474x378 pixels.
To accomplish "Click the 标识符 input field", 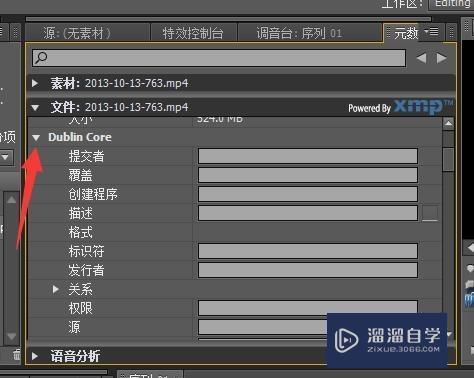I will coord(308,251).
